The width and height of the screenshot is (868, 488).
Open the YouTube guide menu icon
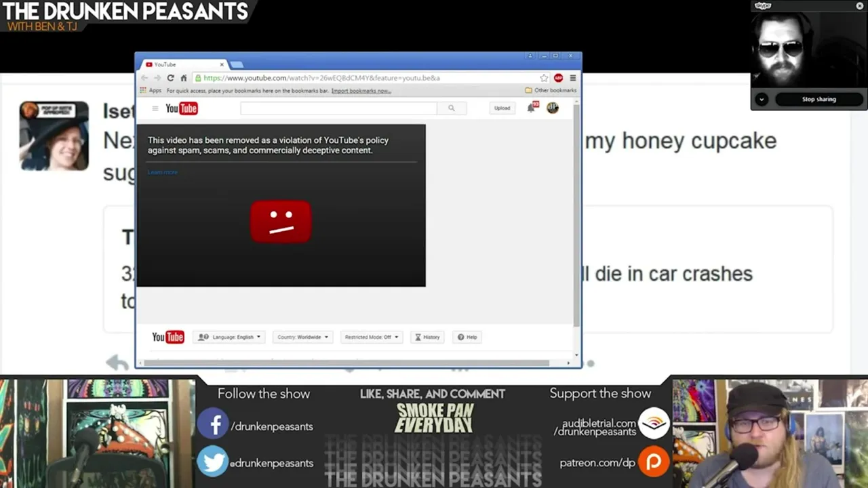(x=155, y=108)
